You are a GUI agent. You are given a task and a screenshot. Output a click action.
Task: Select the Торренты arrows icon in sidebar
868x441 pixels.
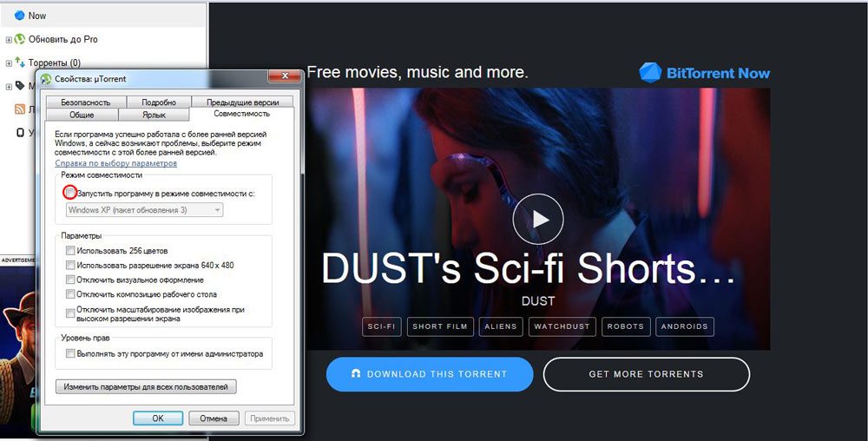[x=20, y=63]
